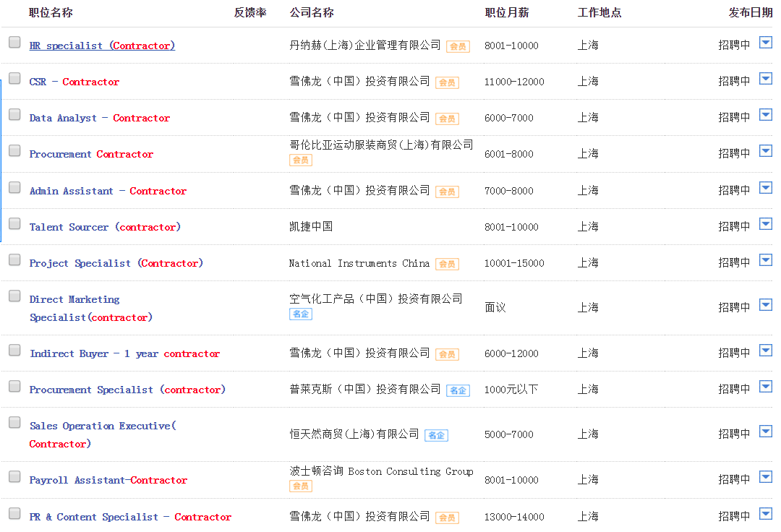
Task: Click the 会员 badge under 哥伦比亚运动服装商贸(上海)有限公司
Action: click(301, 160)
